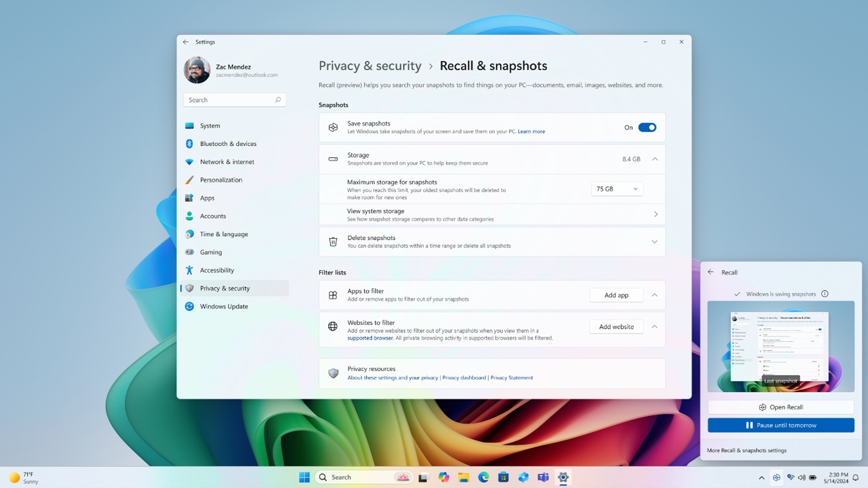Click the Recall icon in system tray
The height and width of the screenshot is (488, 868).
pyautogui.click(x=776, y=477)
